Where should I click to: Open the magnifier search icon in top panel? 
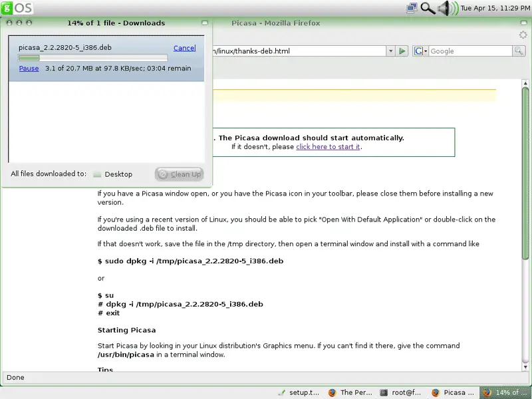point(428,8)
